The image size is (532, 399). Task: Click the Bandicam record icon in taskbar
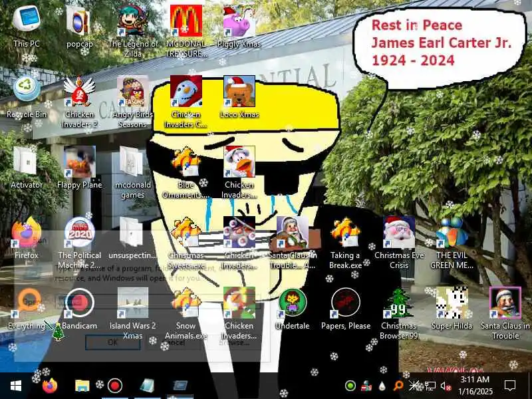pyautogui.click(x=114, y=386)
